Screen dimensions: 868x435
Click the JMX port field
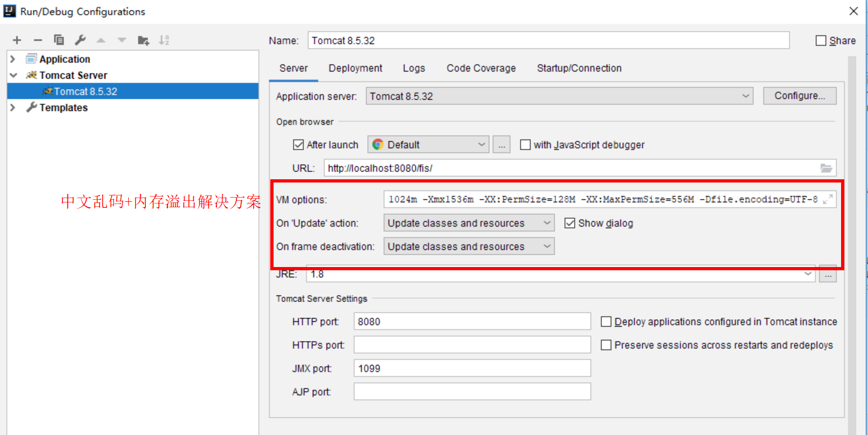coord(472,368)
